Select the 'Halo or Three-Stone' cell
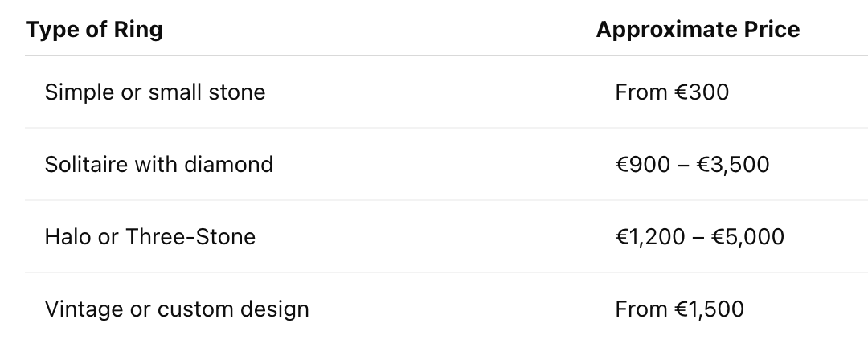The width and height of the screenshot is (868, 352). pyautogui.click(x=150, y=237)
